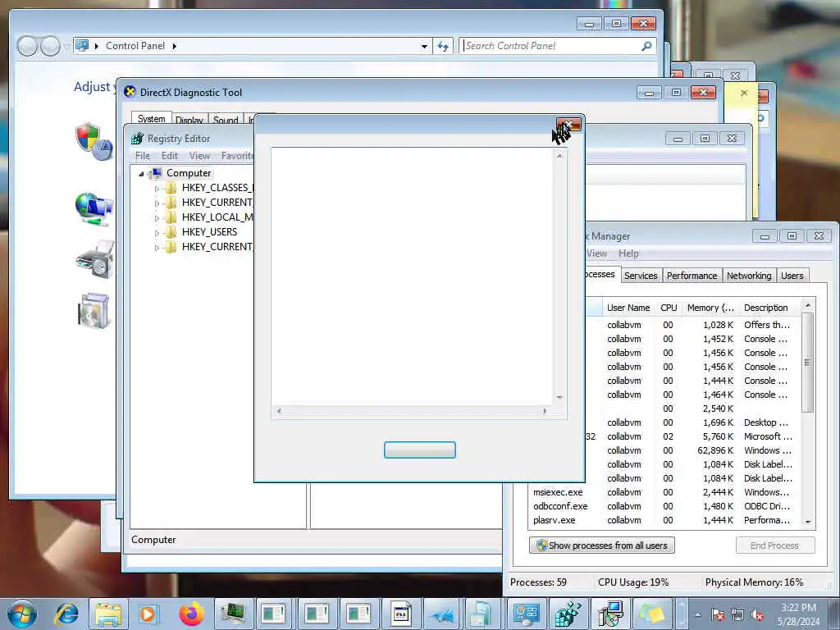Switch to Performance tab in Task Manager

click(x=692, y=276)
